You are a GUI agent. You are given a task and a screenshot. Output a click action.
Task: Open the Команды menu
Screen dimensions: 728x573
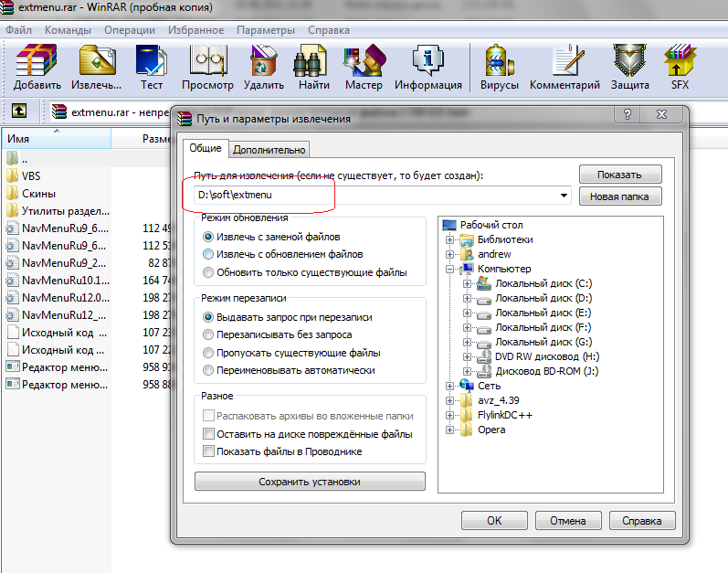(68, 30)
